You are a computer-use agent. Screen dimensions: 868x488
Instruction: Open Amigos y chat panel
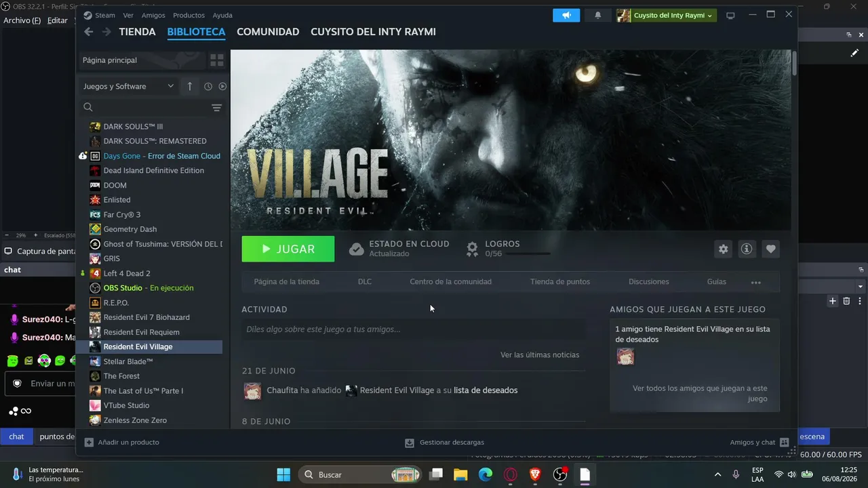point(759,443)
